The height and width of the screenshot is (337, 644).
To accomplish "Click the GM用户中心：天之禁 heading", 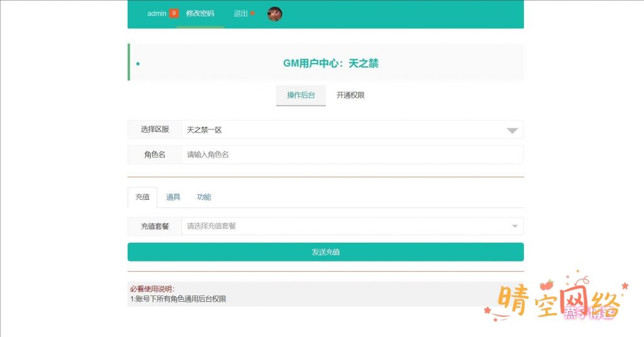I will tap(330, 63).
